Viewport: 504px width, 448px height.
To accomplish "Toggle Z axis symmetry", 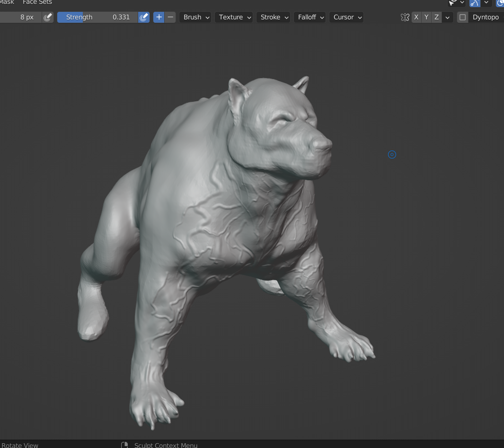I will coord(436,18).
